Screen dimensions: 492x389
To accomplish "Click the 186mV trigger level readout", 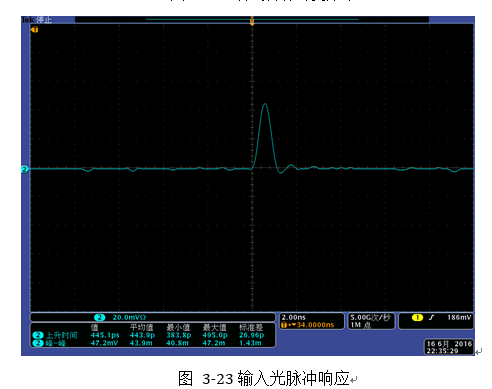I will 459,317.
